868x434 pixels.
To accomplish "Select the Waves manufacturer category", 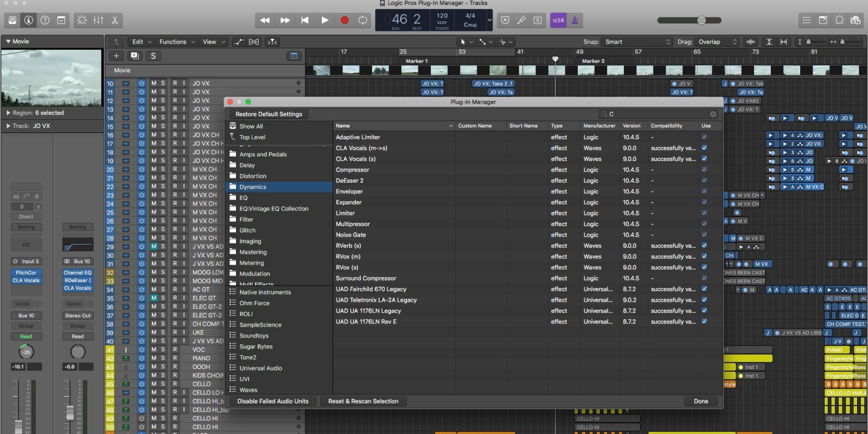I will (x=248, y=390).
